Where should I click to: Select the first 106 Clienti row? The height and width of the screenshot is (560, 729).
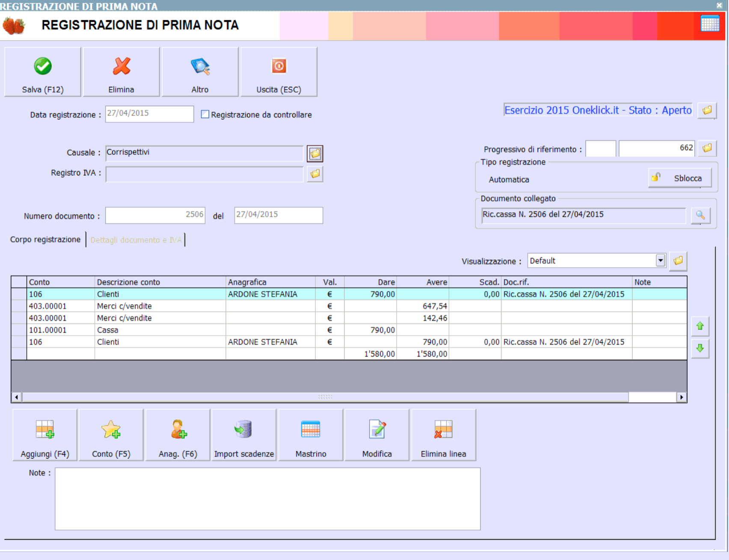click(x=349, y=294)
